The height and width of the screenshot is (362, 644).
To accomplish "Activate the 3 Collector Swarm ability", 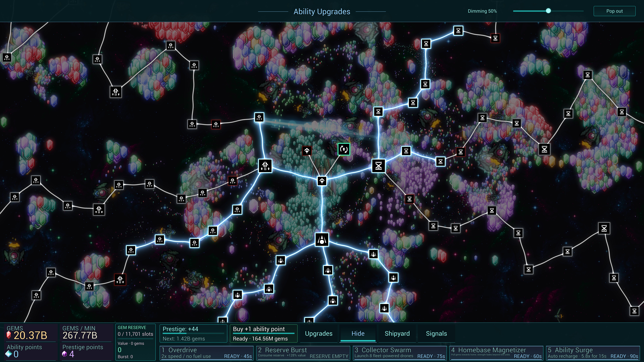I will click(400, 353).
